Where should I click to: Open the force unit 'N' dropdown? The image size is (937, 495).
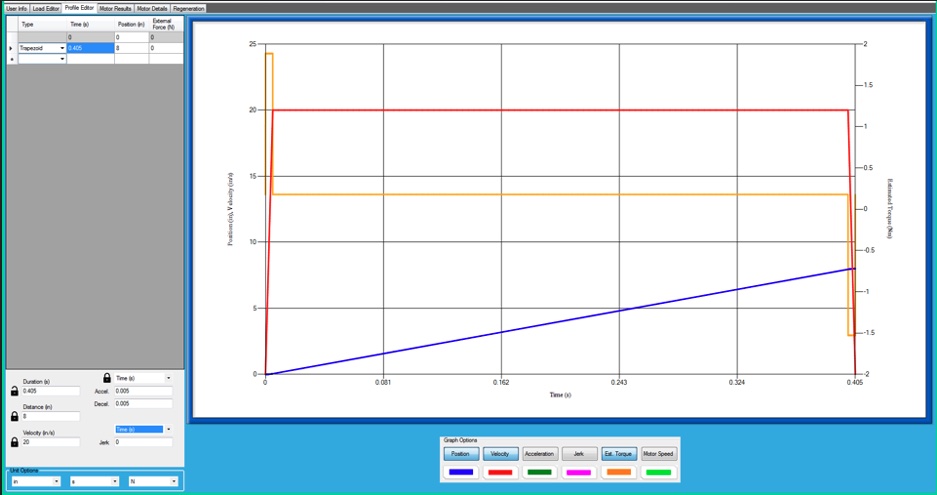point(173,481)
